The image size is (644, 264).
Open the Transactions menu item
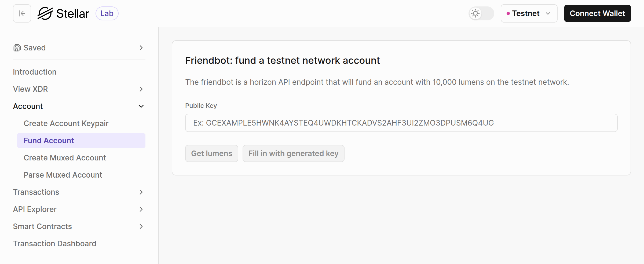pyautogui.click(x=36, y=192)
